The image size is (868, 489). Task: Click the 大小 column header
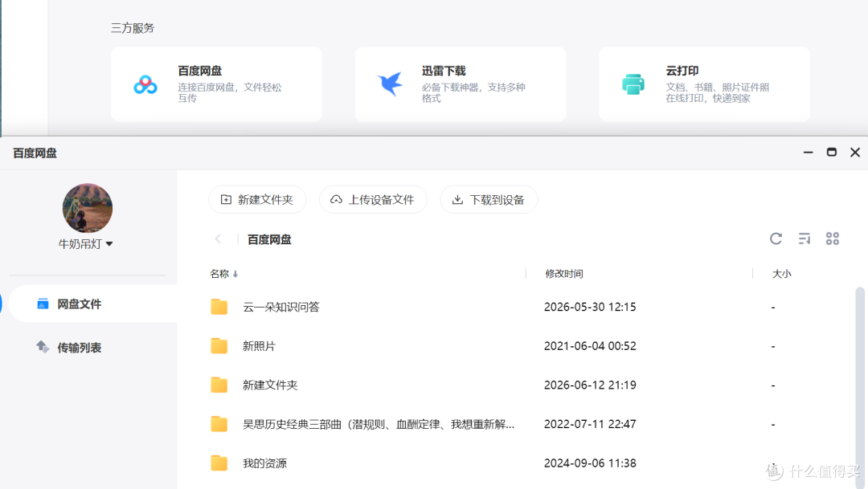coord(782,274)
